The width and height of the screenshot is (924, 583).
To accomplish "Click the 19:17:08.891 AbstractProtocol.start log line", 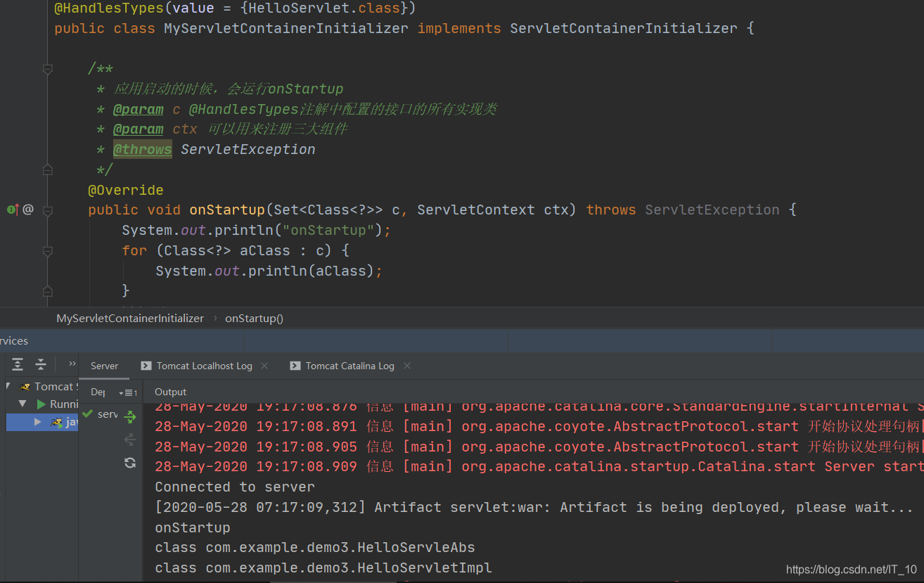I will (x=539, y=426).
